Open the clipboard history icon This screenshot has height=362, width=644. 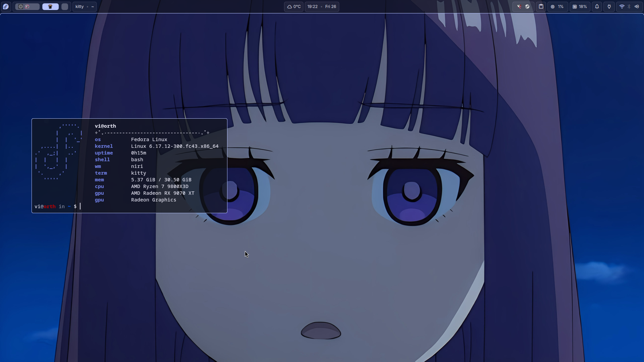(541, 6)
